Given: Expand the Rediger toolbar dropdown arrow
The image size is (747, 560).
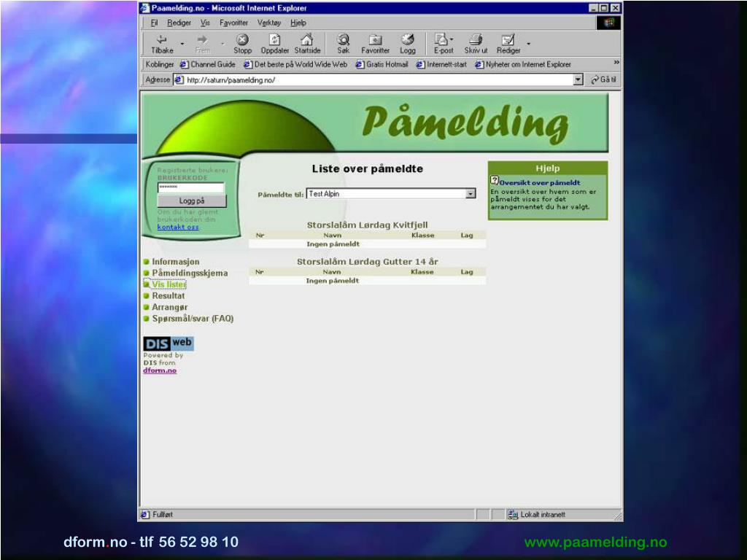Looking at the screenshot, I should (x=528, y=44).
